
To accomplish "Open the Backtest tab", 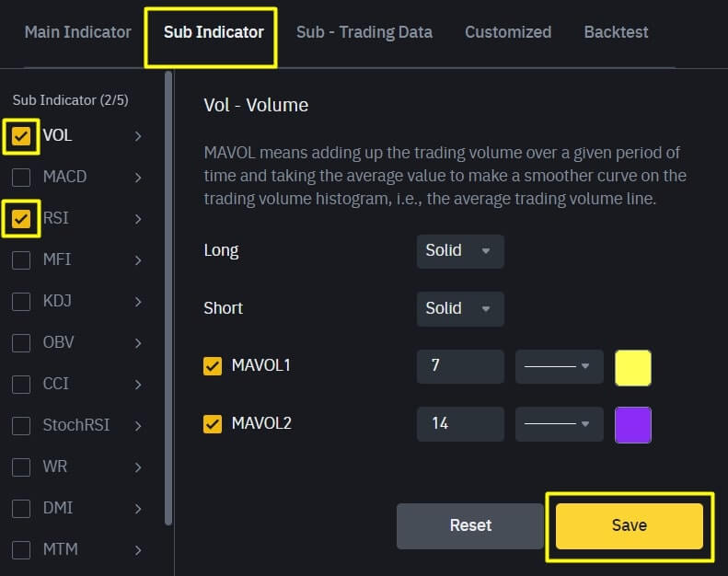I will point(616,32).
